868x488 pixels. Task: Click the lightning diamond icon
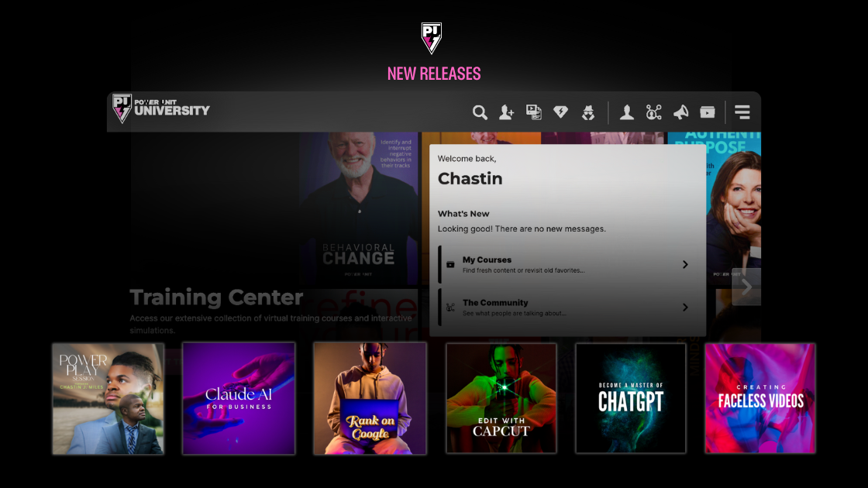click(561, 112)
